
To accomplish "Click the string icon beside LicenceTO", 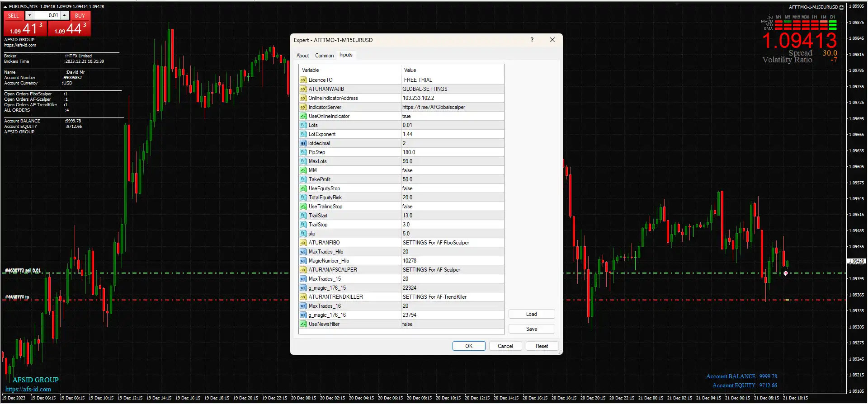I will pos(303,80).
